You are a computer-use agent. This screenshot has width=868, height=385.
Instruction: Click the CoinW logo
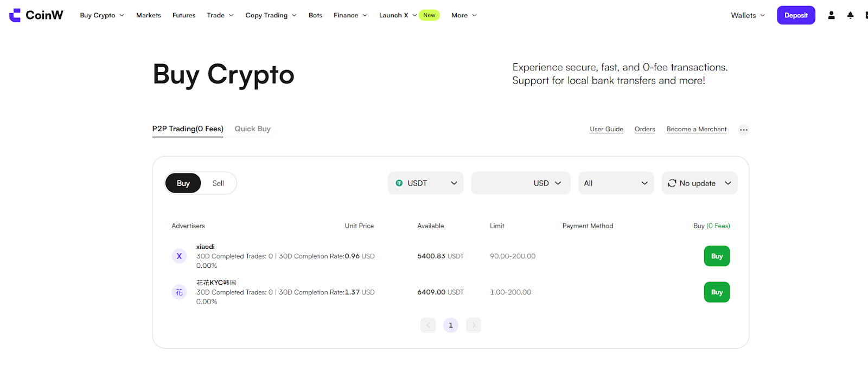[36, 15]
